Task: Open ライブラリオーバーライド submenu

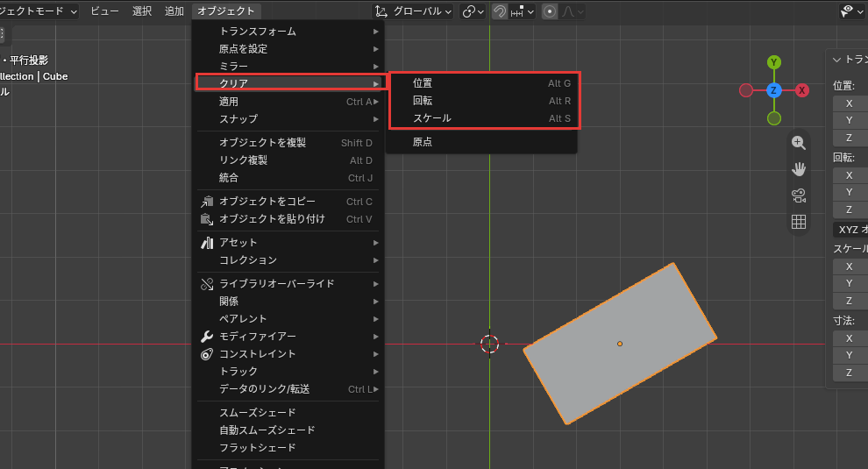Action: point(288,284)
